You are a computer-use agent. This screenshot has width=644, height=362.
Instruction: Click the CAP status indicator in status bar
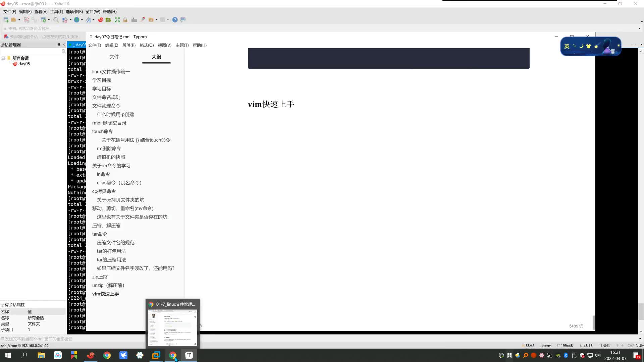[629, 345]
